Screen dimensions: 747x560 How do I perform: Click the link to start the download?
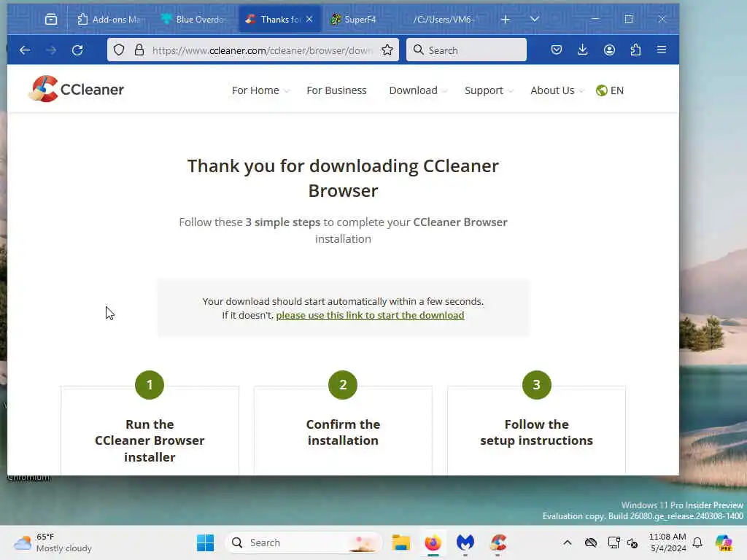tap(370, 315)
